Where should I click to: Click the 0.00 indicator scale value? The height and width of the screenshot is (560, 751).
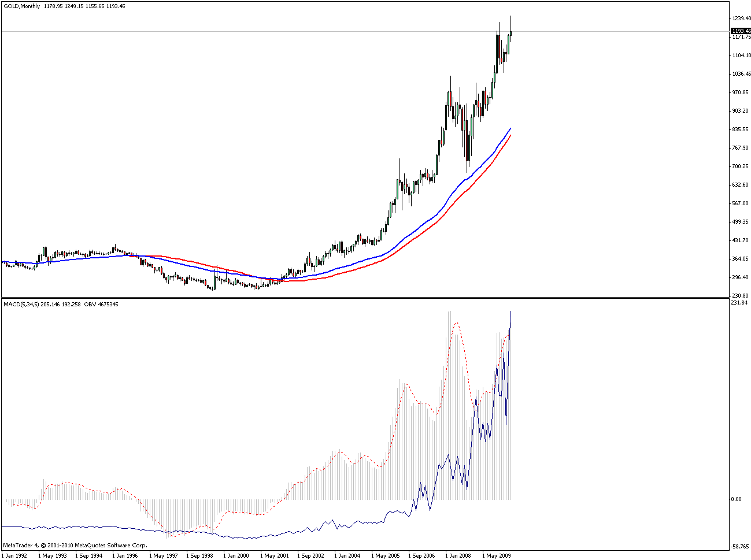pos(737,499)
